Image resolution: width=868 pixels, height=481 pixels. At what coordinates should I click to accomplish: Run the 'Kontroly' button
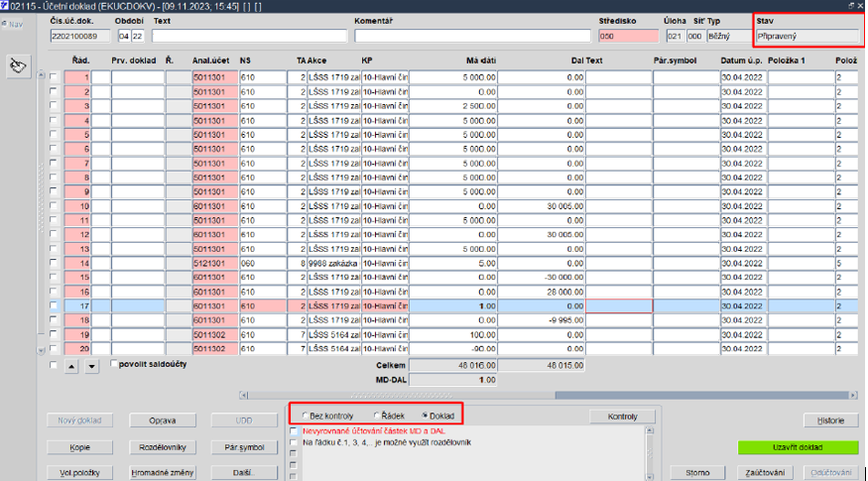coord(623,417)
